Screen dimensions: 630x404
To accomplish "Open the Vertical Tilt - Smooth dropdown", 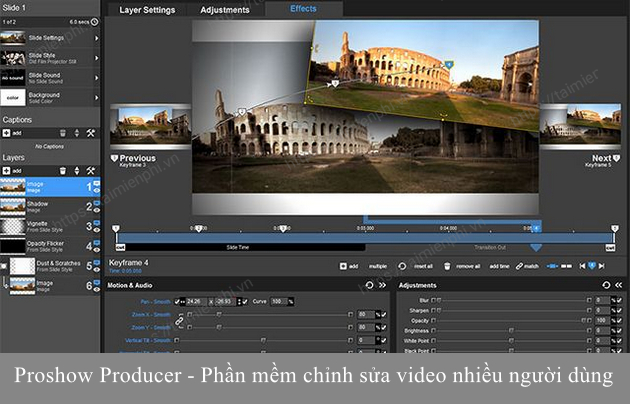I will pyautogui.click(x=148, y=341).
